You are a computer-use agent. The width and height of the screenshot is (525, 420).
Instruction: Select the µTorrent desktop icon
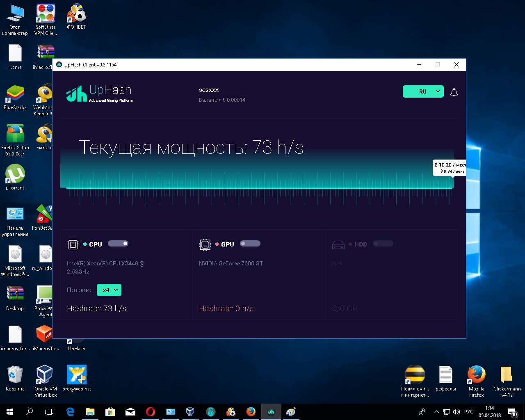(15, 177)
